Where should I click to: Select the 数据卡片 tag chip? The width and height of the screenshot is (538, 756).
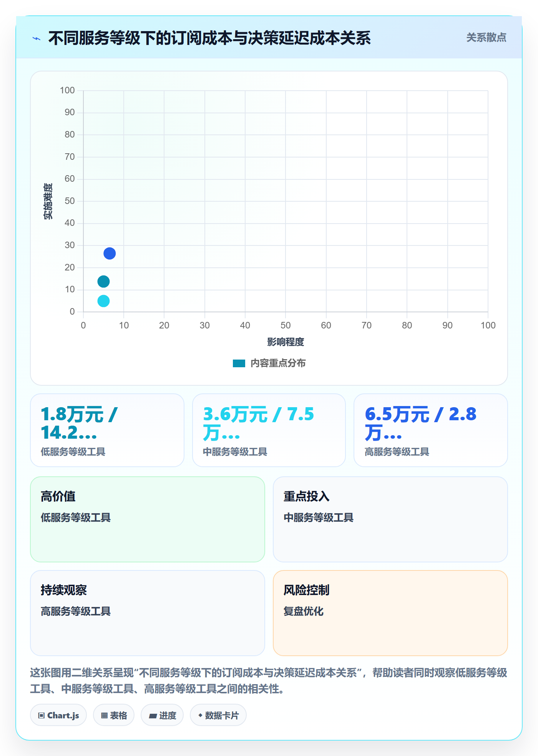tap(218, 715)
